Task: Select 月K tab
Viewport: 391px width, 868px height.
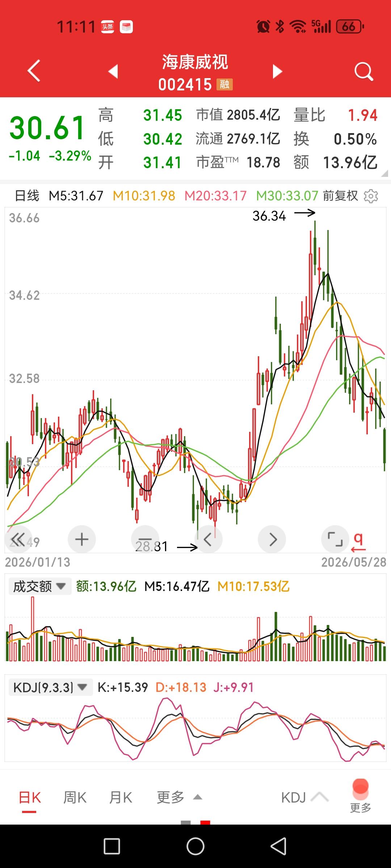Action: pyautogui.click(x=121, y=797)
